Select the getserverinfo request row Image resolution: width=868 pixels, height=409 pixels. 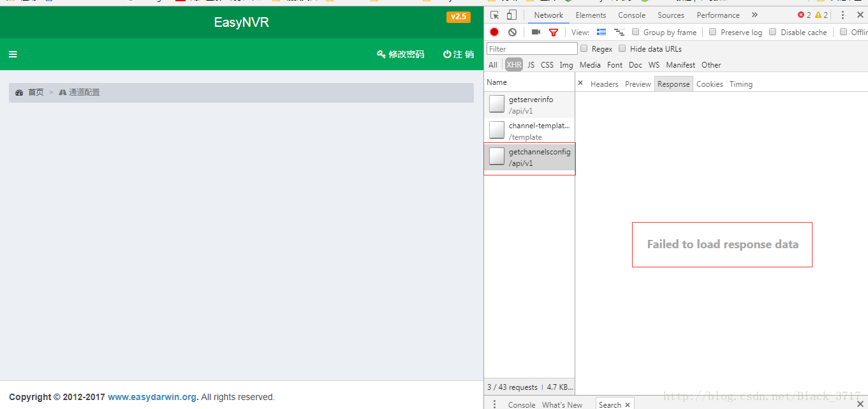point(529,105)
